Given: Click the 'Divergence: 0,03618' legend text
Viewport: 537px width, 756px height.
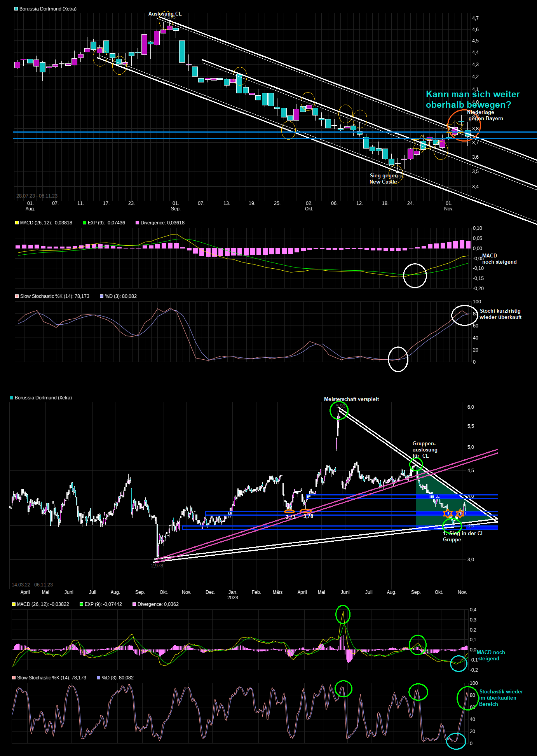Looking at the screenshot, I should (162, 223).
